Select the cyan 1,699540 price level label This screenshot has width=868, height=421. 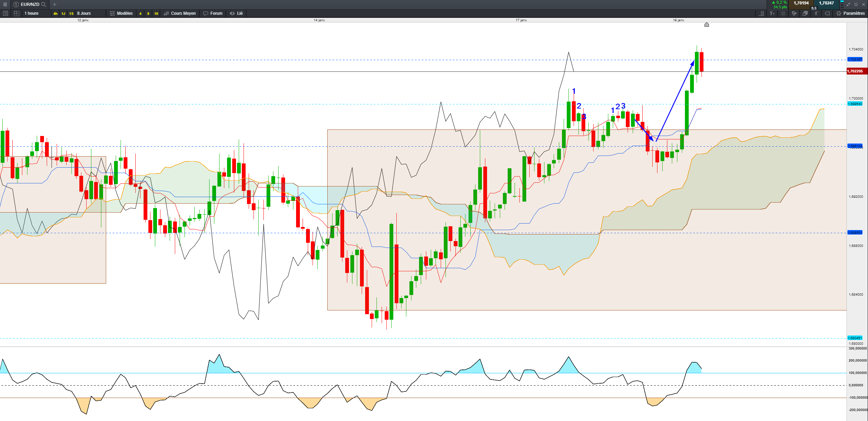click(855, 104)
